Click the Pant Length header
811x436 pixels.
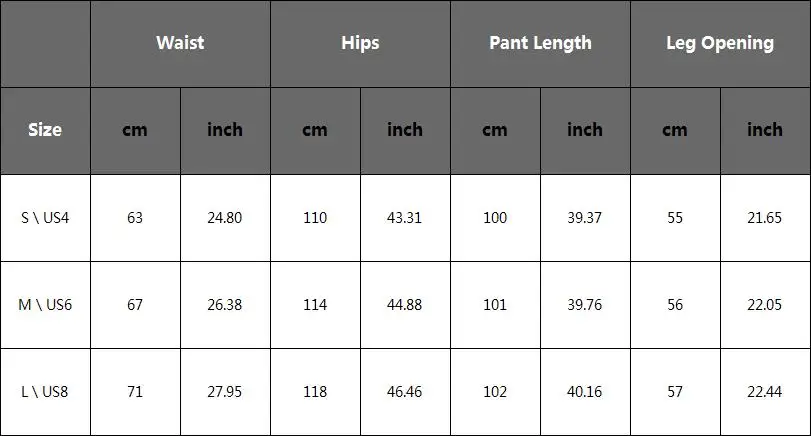540,43
